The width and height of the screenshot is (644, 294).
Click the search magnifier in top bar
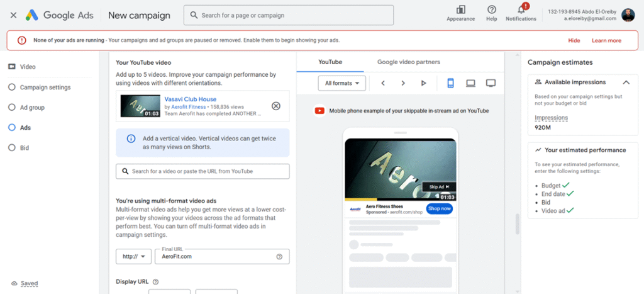point(194,15)
